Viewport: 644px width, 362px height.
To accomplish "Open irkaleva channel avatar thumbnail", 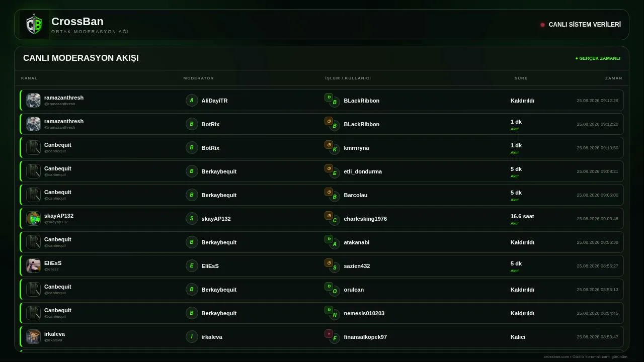I will [x=33, y=336].
